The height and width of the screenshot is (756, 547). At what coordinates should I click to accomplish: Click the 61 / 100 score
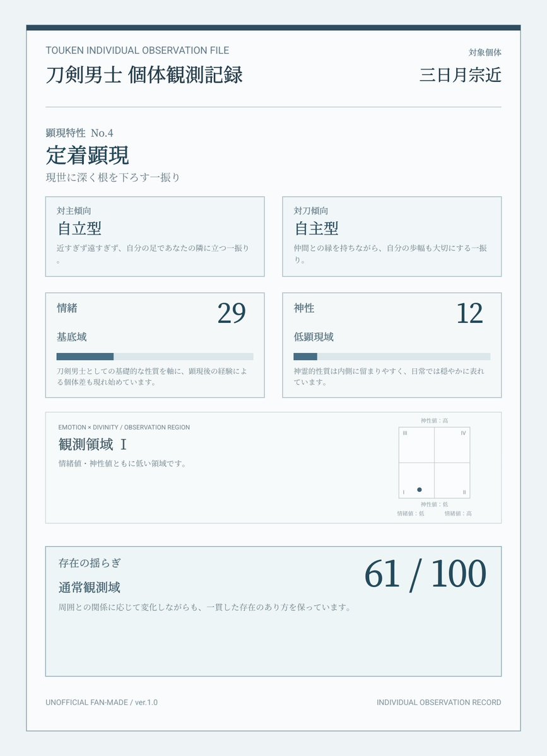click(x=425, y=574)
